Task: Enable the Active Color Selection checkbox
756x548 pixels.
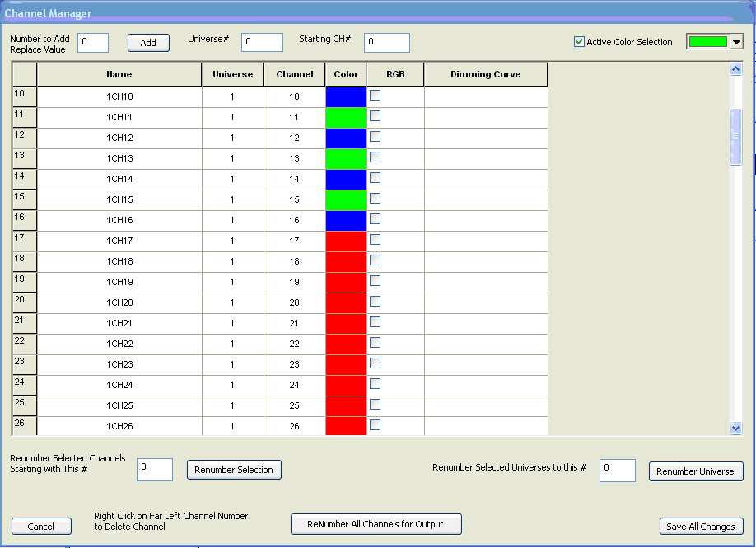Action: coord(579,42)
